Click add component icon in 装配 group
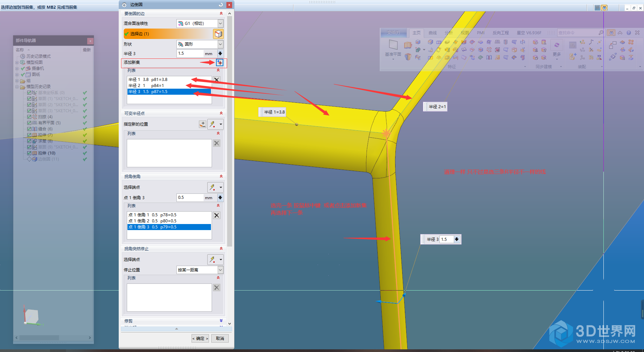Screen dimensions: 644x352 click(x=573, y=57)
